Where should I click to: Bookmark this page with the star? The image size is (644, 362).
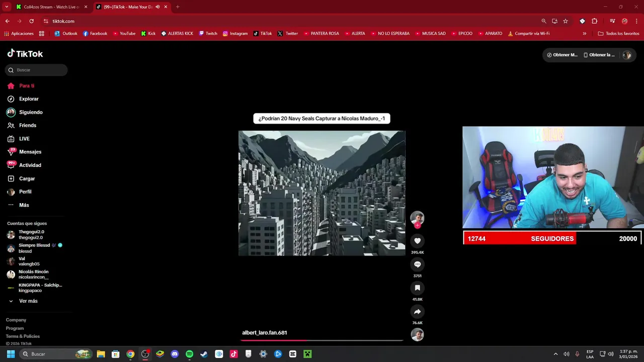pyautogui.click(x=566, y=21)
